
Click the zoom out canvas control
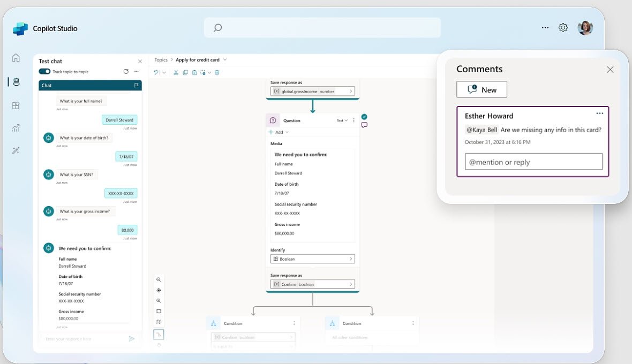coord(159,279)
